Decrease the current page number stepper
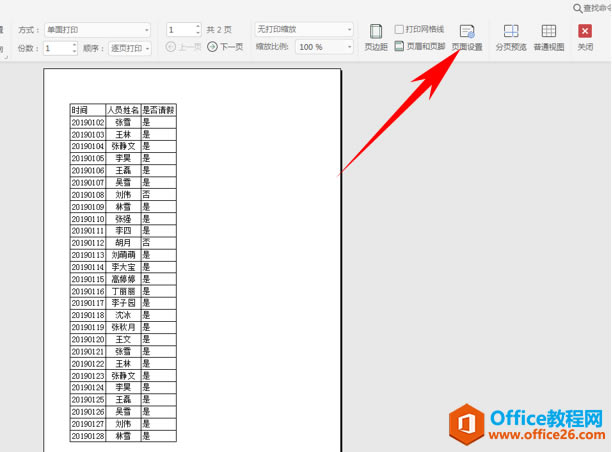This screenshot has width=612, height=452. tap(198, 33)
